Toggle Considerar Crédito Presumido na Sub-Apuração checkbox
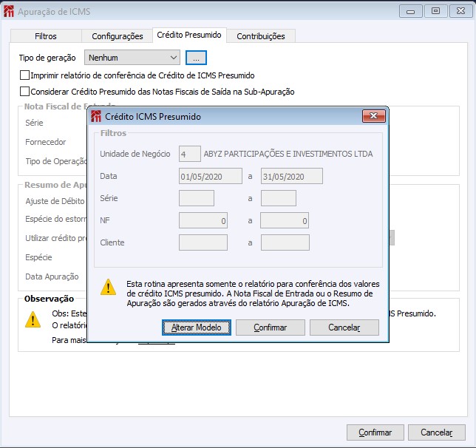The width and height of the screenshot is (476, 448). tap(24, 91)
